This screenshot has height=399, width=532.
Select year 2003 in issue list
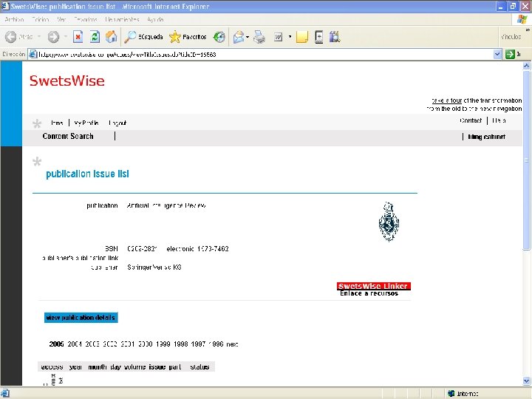[x=92, y=344]
